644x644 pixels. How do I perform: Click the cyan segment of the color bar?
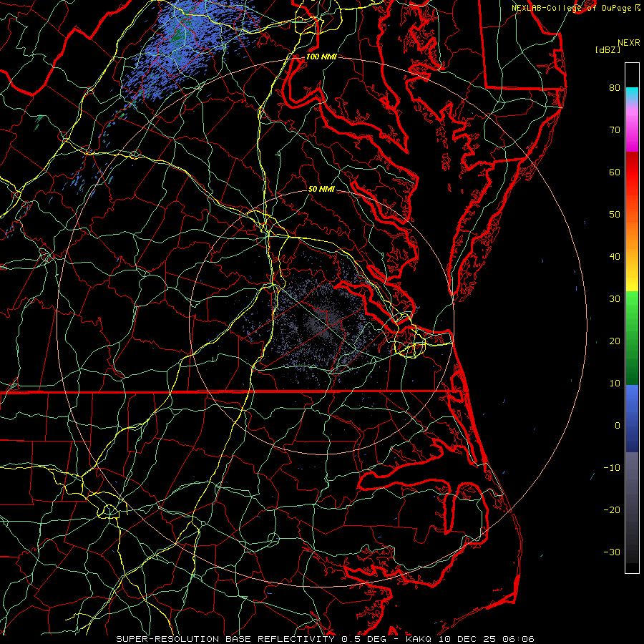632,94
